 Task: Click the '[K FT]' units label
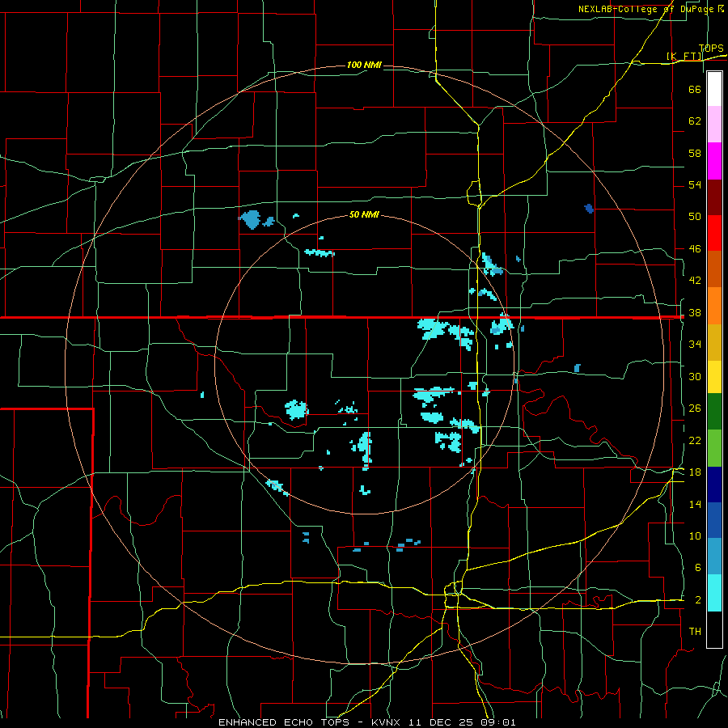coord(684,56)
